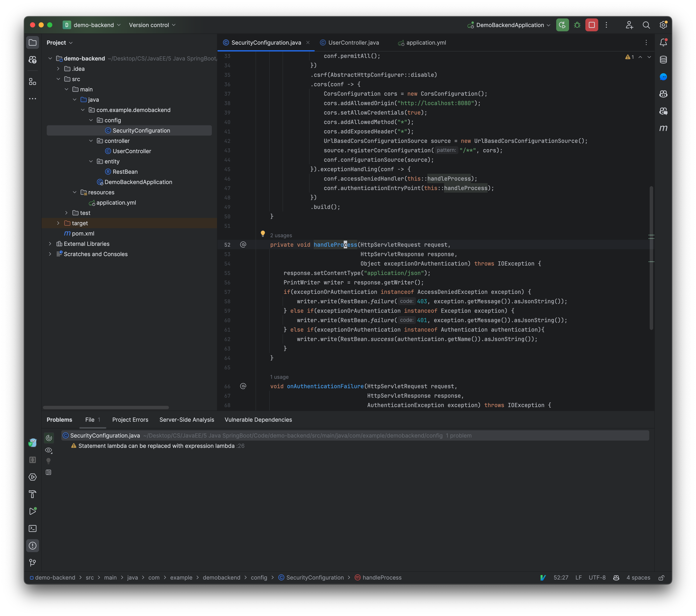The width and height of the screenshot is (696, 616).
Task: Open the Project Errors tab
Action: 130,419
